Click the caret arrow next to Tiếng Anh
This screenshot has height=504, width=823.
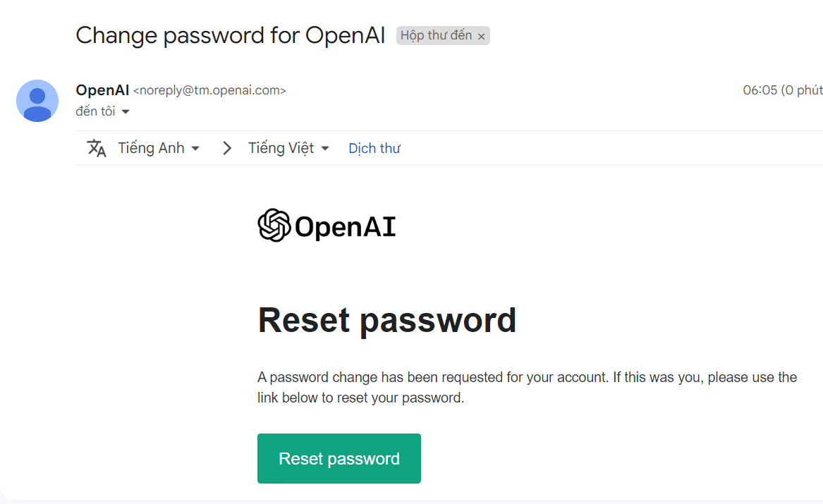click(x=195, y=148)
